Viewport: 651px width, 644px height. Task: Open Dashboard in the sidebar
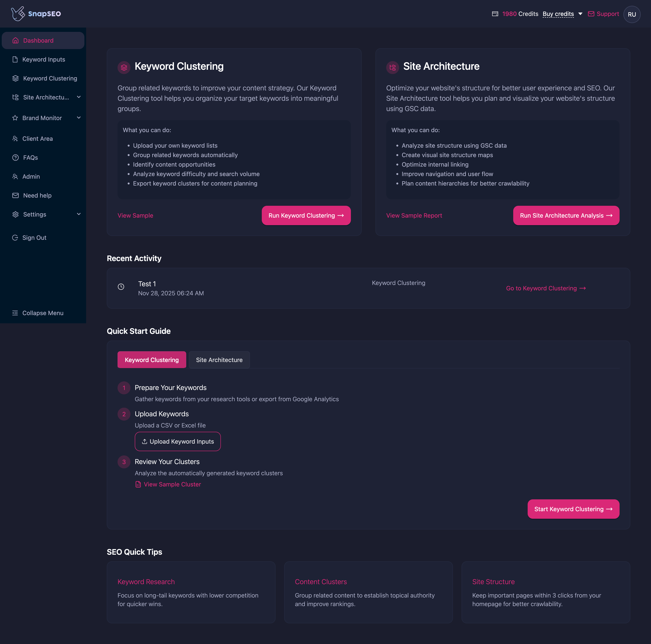[x=43, y=40]
